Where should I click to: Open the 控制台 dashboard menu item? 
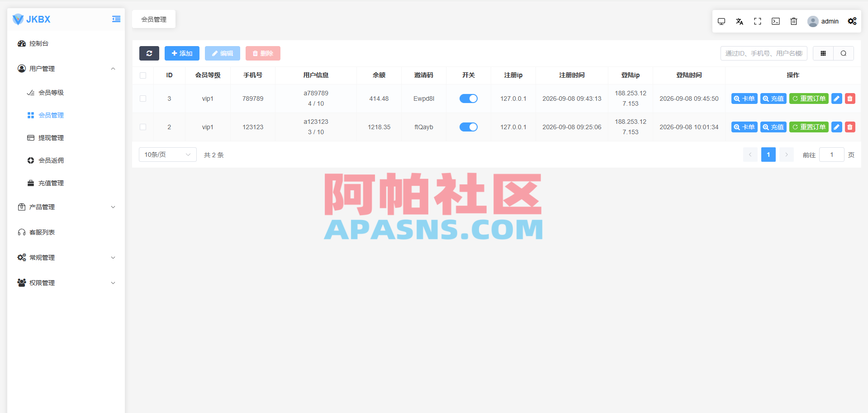pyautogui.click(x=66, y=43)
